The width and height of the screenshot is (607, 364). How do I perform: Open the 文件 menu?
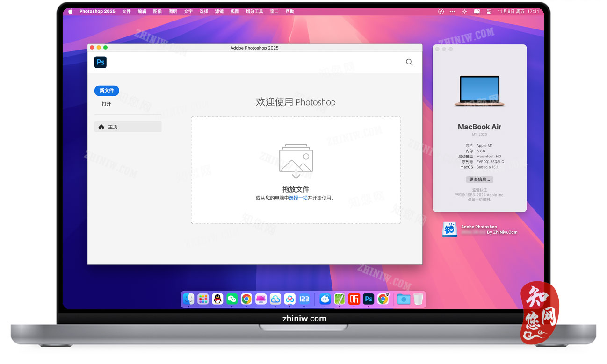click(x=127, y=11)
